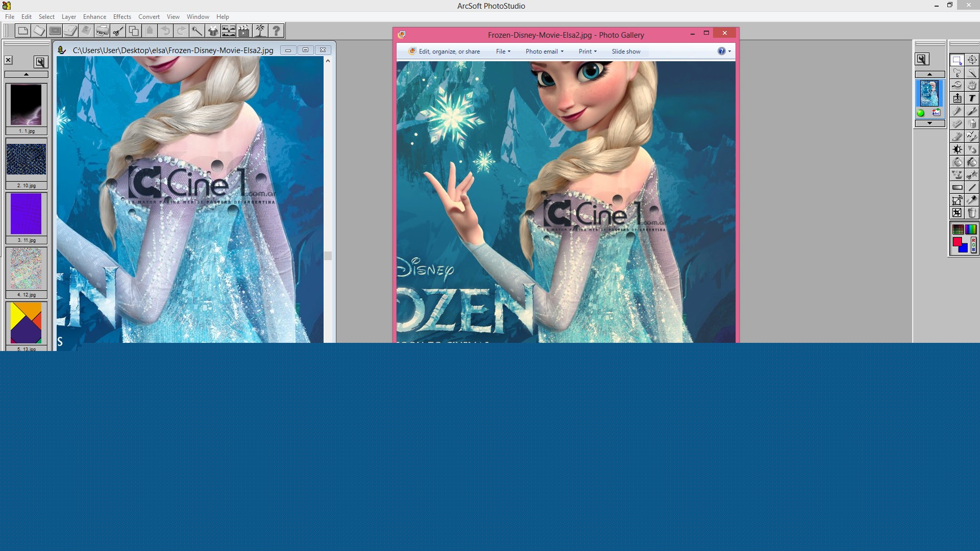The width and height of the screenshot is (980, 551).
Task: Select the Text tool
Action: [972, 98]
